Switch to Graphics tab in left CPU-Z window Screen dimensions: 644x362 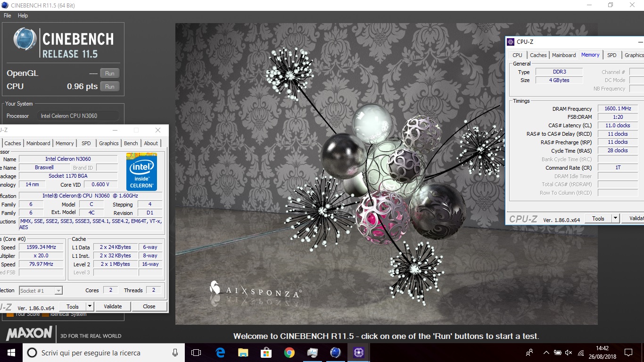[109, 143]
